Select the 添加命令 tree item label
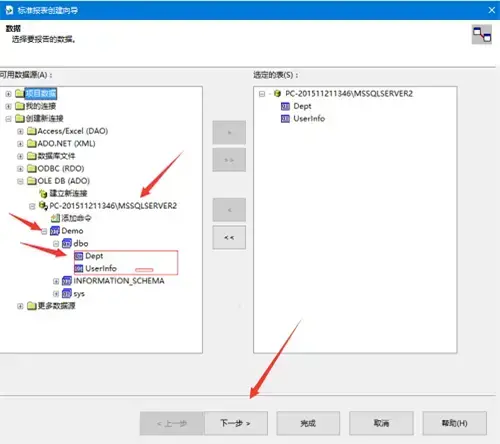Screen dimensions: 500x444 (x=76, y=218)
